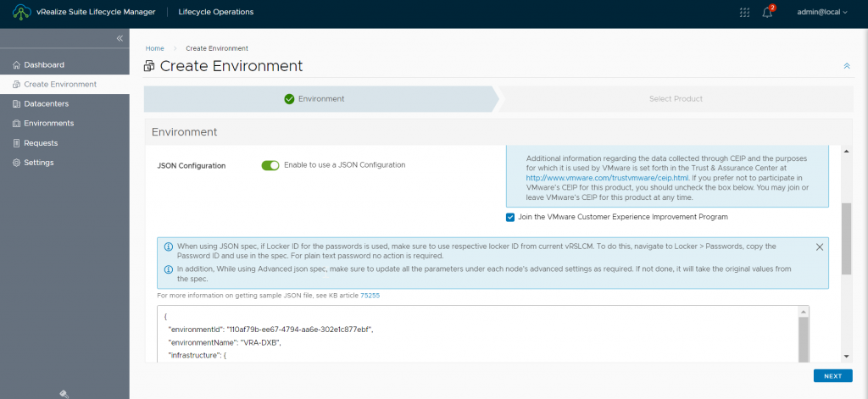Collapse page header with double up chevron
The height and width of the screenshot is (399, 868).
pyautogui.click(x=847, y=66)
